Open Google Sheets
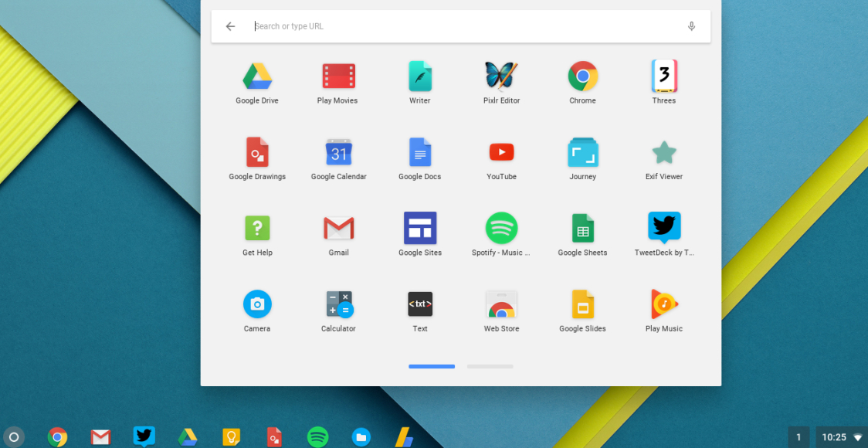Screen dimensions: 868x448 coord(582,228)
